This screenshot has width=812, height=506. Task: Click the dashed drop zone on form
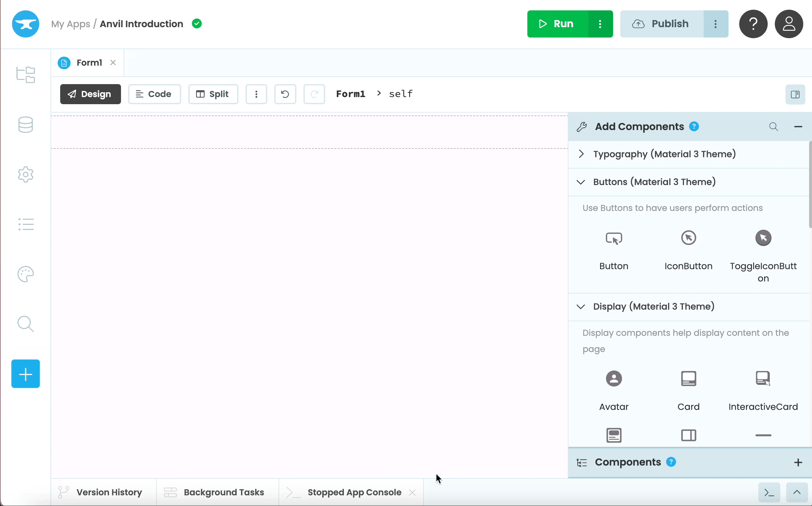pyautogui.click(x=310, y=132)
